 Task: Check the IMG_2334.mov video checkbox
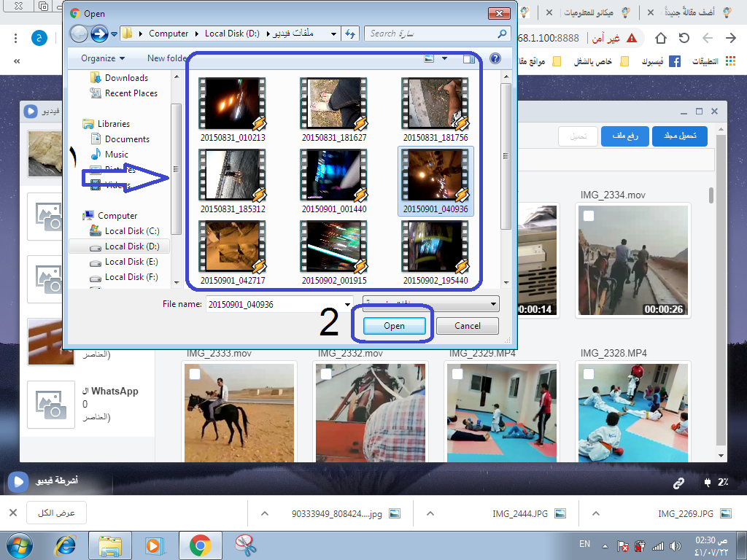(x=589, y=216)
